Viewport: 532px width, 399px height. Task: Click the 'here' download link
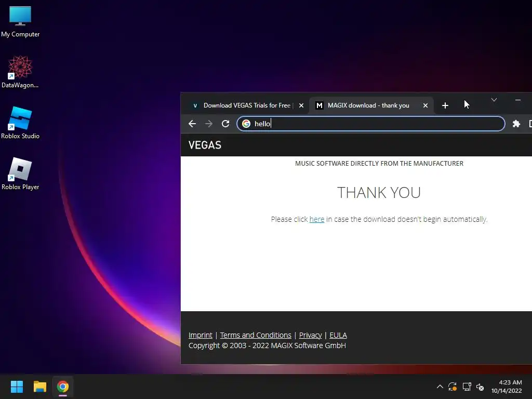(x=316, y=219)
